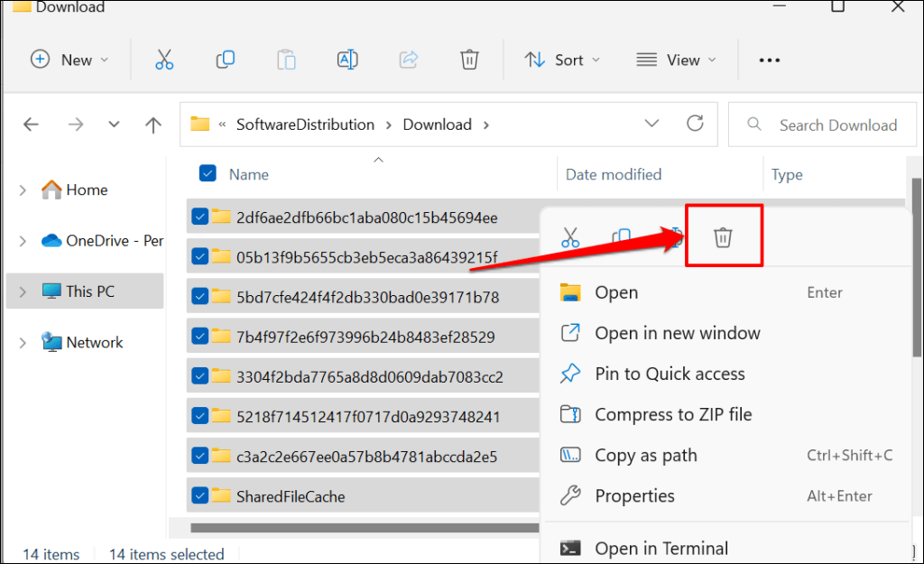Deselect the 2df6ae2dfb66bc1aba080c15b45694ee folder checkbox
This screenshot has width=924, height=564.
[x=199, y=217]
